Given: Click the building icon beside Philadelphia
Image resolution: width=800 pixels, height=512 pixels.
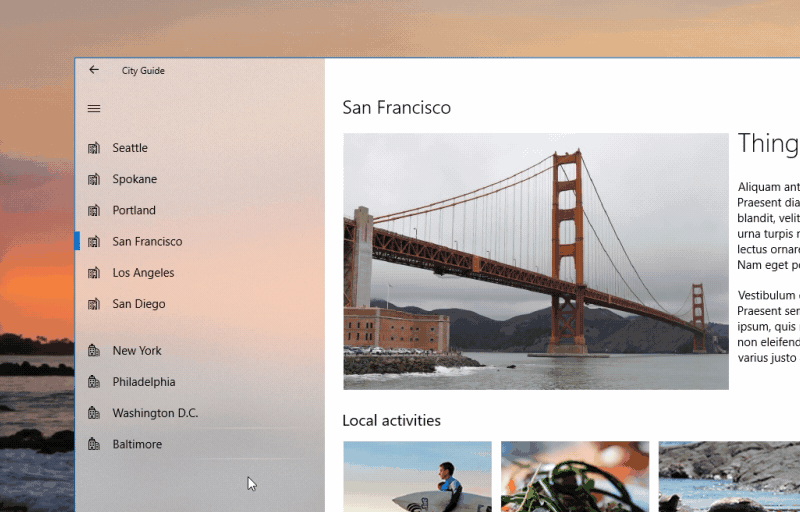Looking at the screenshot, I should (94, 381).
